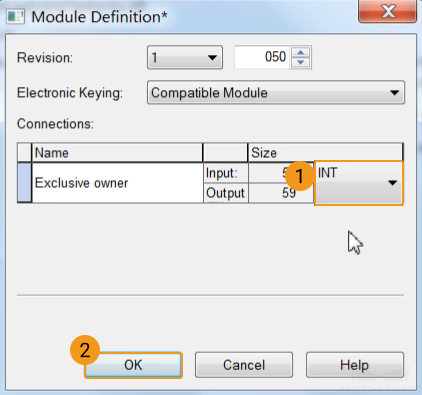
Task: Click the Module Definition title bar icon
Action: [x=15, y=17]
